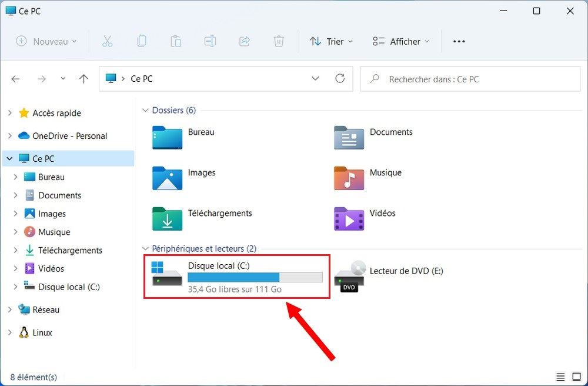The height and width of the screenshot is (386, 588).
Task: Click the Disque local (C:) storage bar
Action: click(x=255, y=278)
